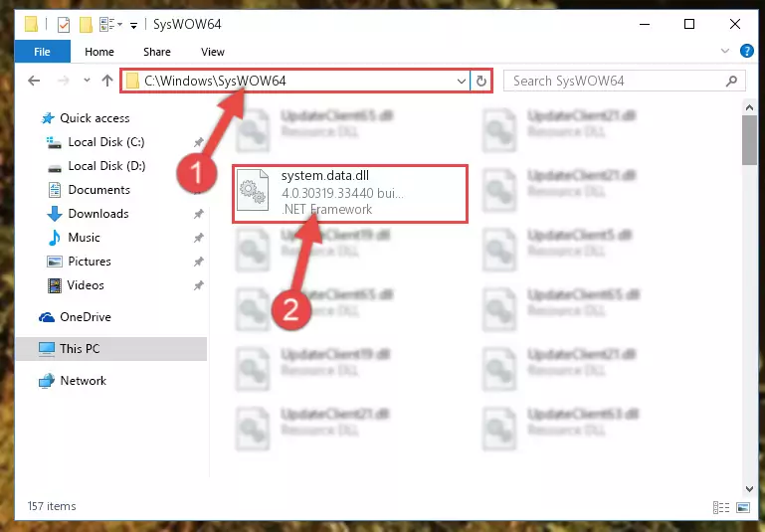Expand the ribbon with the chevron
This screenshot has width=765, height=532.
coord(725,51)
